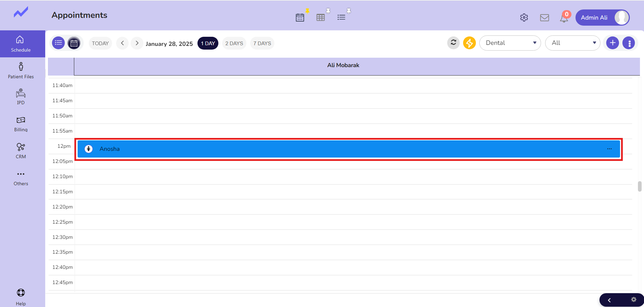Image resolution: width=644 pixels, height=307 pixels.
Task: Open notifications bell icon
Action: [x=564, y=18]
